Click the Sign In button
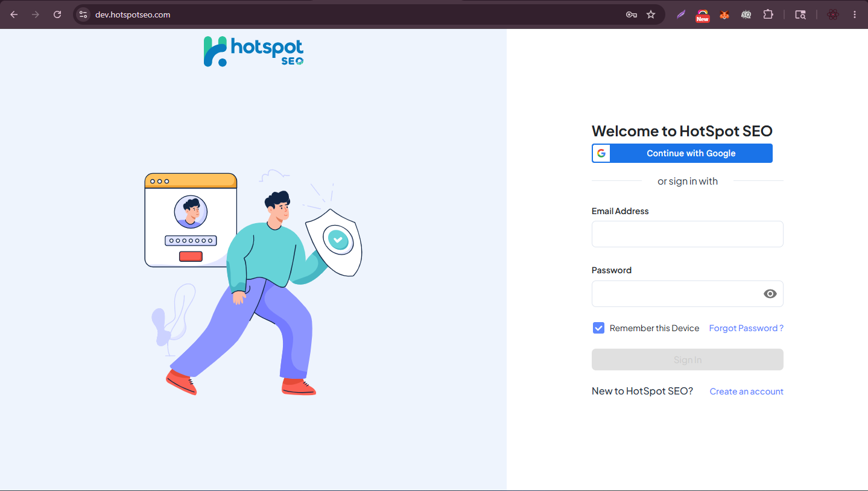The image size is (868, 491). (x=688, y=360)
